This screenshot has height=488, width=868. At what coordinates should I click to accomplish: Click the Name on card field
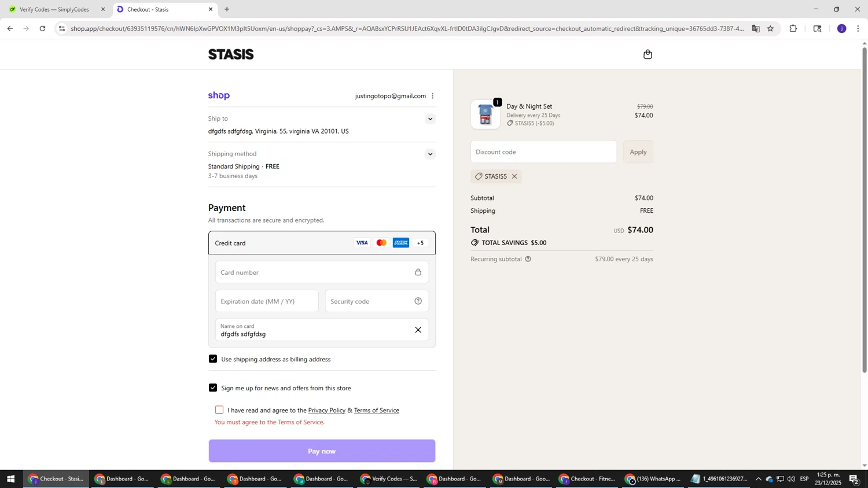pos(322,330)
